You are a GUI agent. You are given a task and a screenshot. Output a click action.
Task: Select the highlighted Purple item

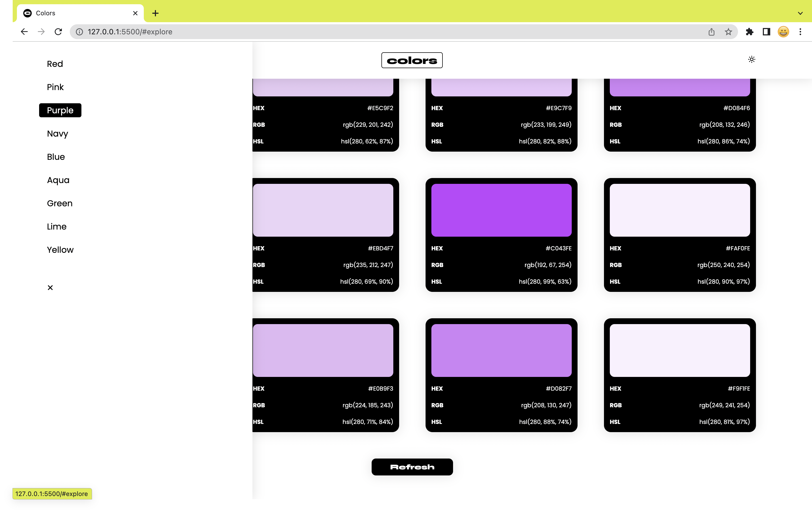[60, 110]
